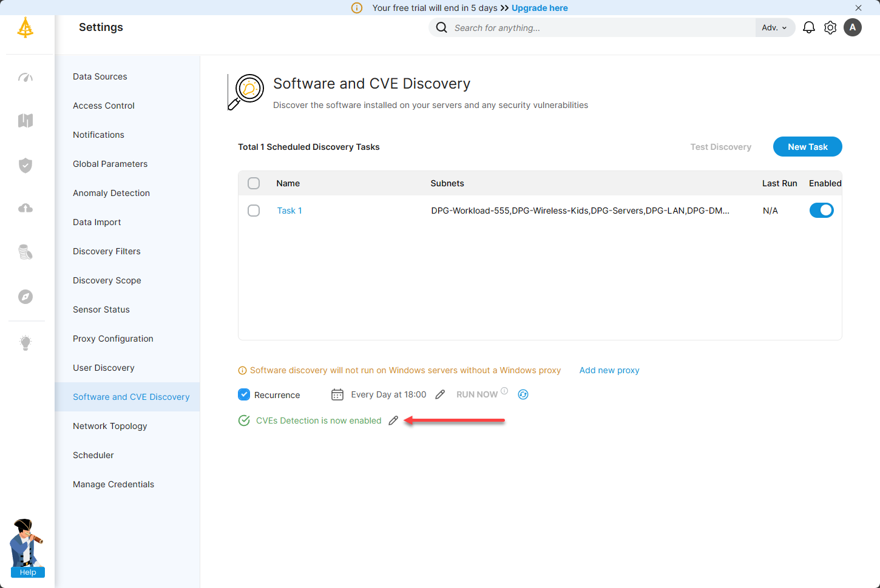Open the settings gear in top bar
The width and height of the screenshot is (880, 588).
tap(830, 27)
